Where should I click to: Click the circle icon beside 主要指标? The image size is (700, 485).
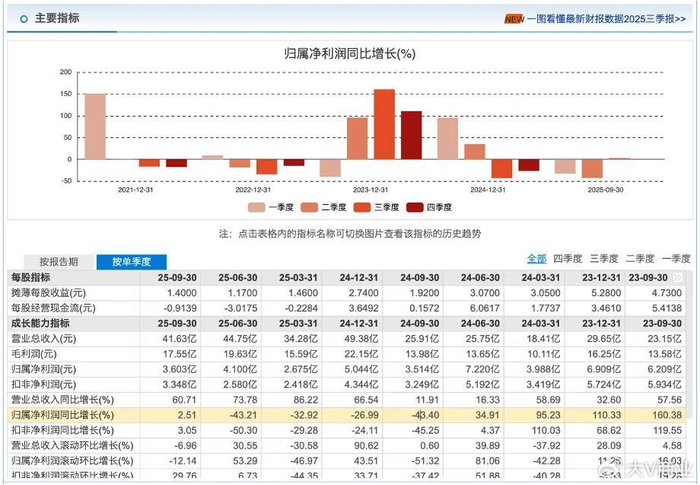click(24, 19)
